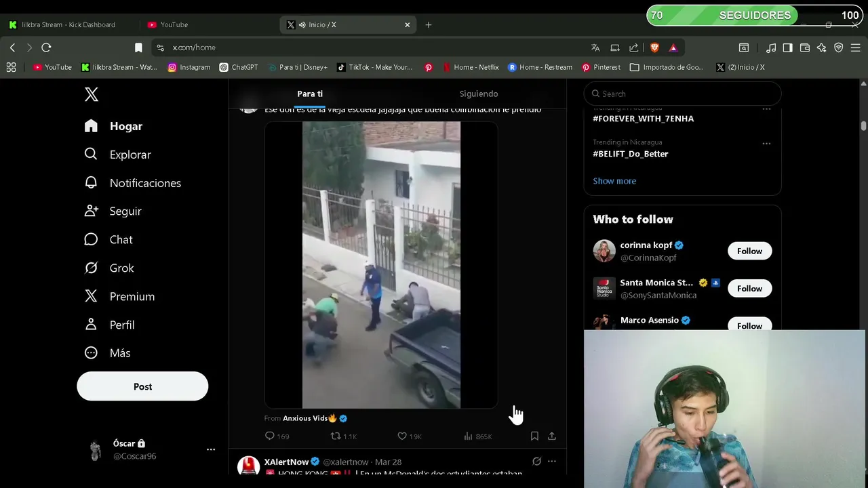The height and width of the screenshot is (488, 868).
Task: Open Premium subscription page
Action: (x=119, y=296)
